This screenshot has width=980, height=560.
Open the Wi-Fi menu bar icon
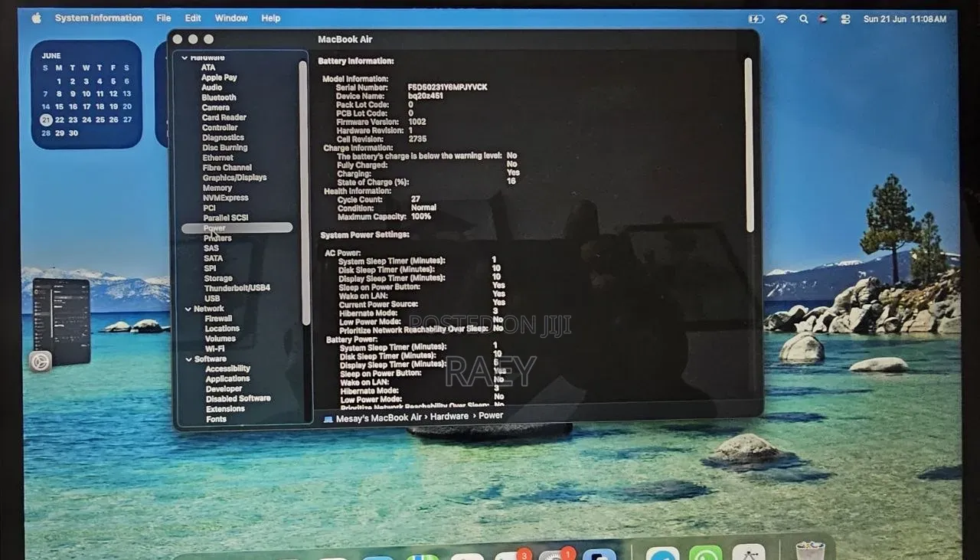click(782, 18)
